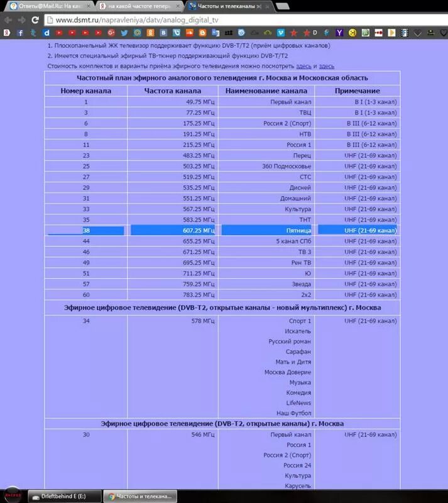Open the filmstrip F bookmark icon
The height and width of the screenshot is (503, 448).
(x=405, y=33)
